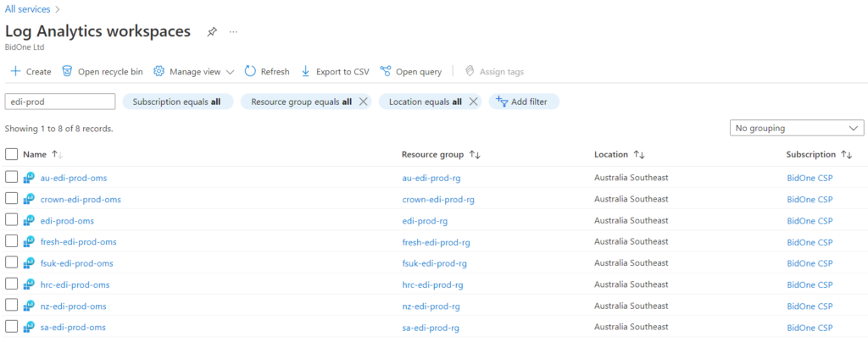Open resource group nz-edi-prod-rg
The image size is (868, 342).
pos(431,306)
